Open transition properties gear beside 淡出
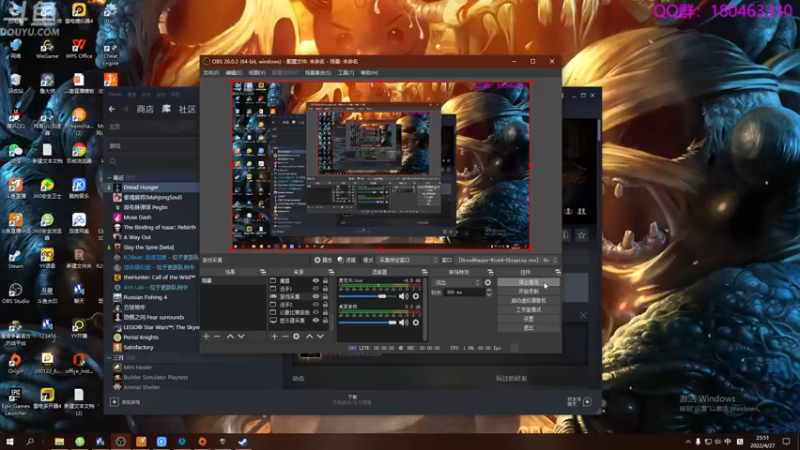 pos(488,282)
